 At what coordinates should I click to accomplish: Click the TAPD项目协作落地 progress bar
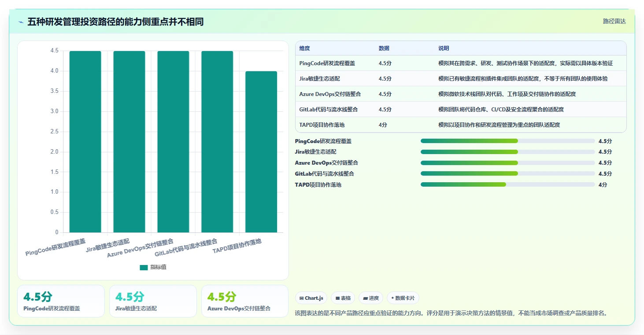point(508,184)
